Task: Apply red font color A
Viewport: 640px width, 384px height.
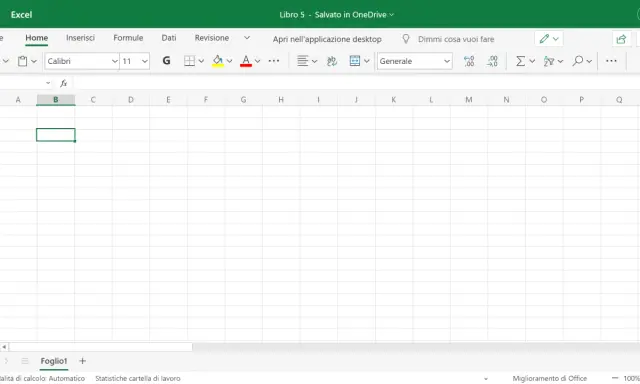Action: coord(246,61)
